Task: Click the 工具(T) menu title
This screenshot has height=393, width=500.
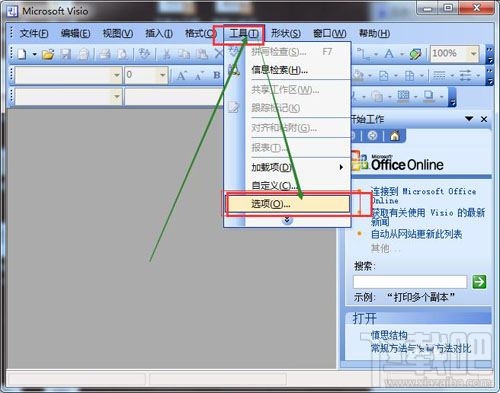Action: coord(243,34)
